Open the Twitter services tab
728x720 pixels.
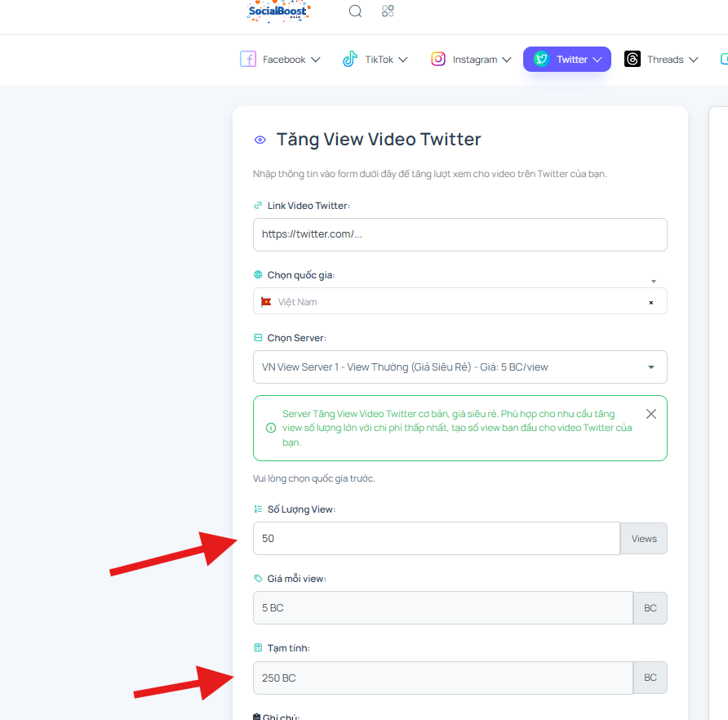567,59
